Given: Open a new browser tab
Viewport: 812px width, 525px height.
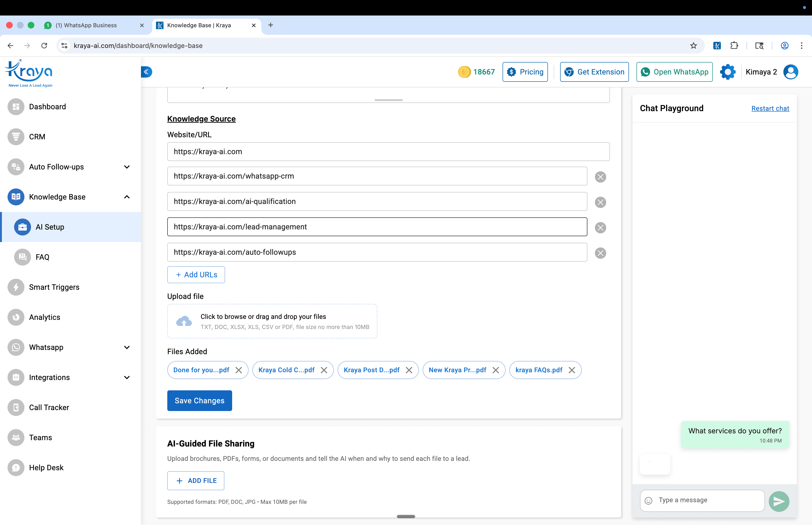Looking at the screenshot, I should tap(271, 25).
